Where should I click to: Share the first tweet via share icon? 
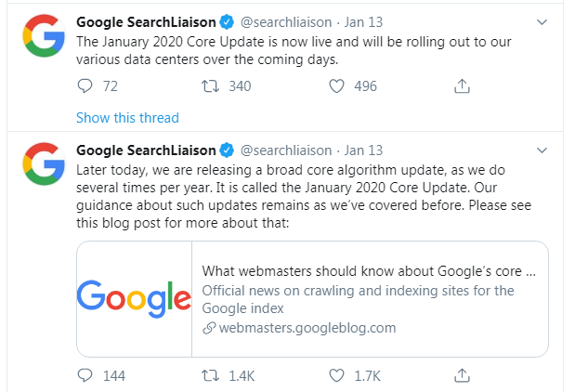[462, 86]
